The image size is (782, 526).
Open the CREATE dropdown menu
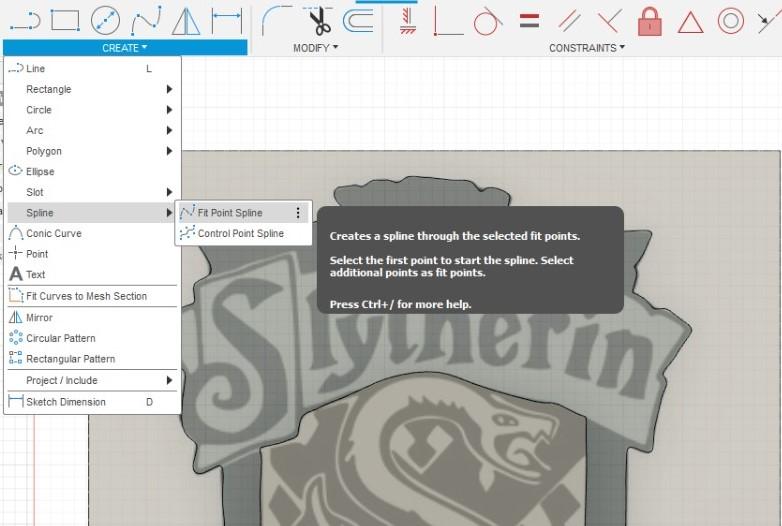[x=125, y=48]
